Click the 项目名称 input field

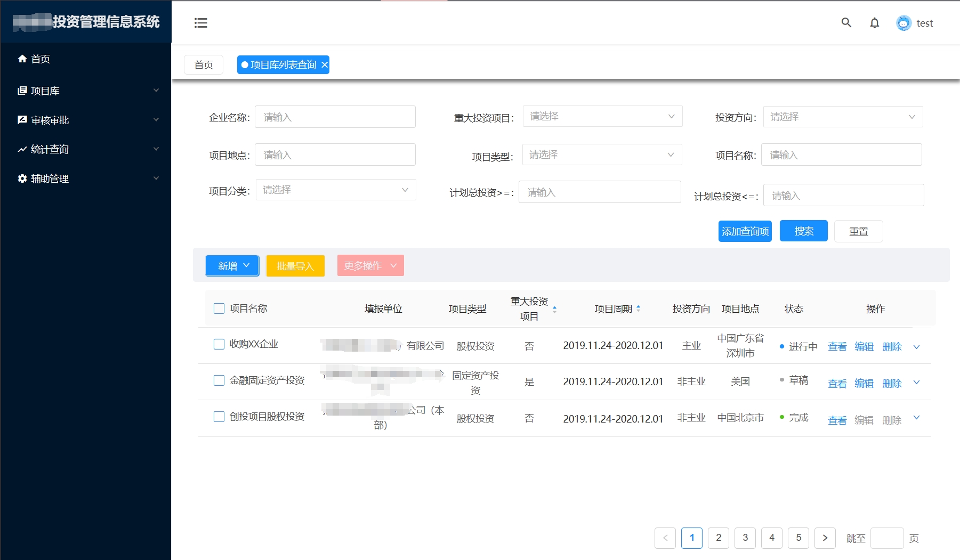[842, 155]
